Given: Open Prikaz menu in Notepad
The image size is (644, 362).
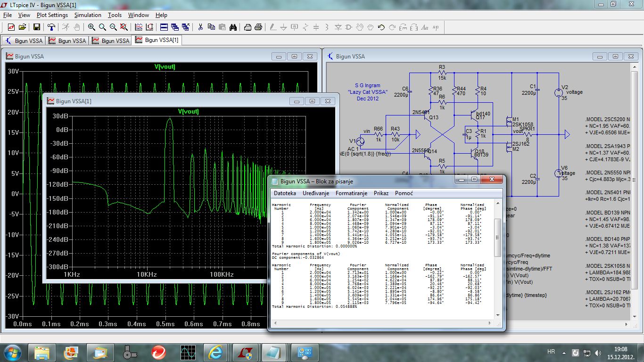Looking at the screenshot, I should 381,193.
